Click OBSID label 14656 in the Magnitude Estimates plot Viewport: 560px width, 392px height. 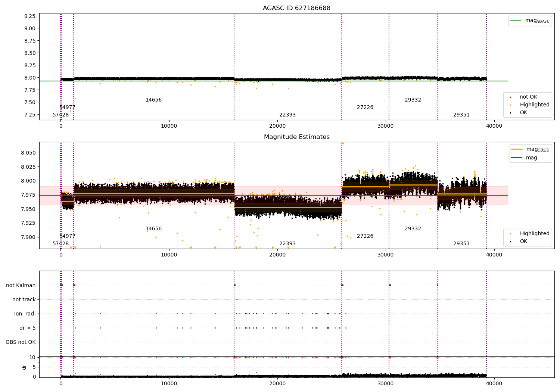pyautogui.click(x=153, y=229)
